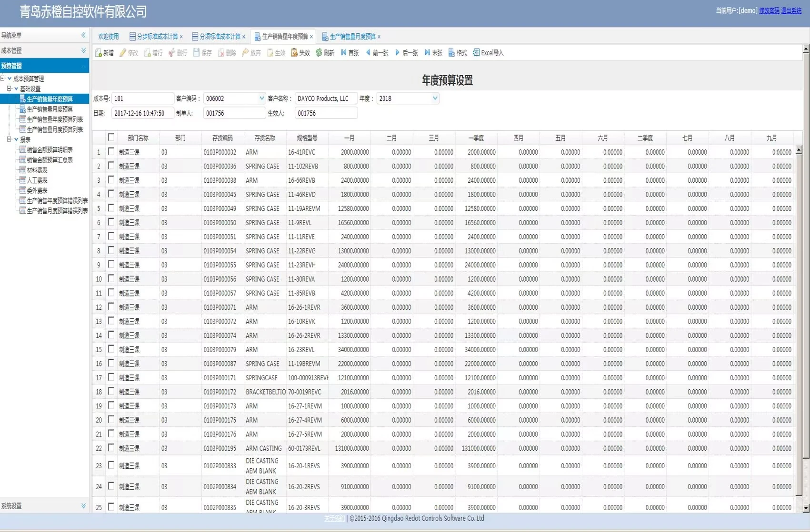Expand the 系统设置 accordion section
The width and height of the screenshot is (810, 532).
(44, 506)
